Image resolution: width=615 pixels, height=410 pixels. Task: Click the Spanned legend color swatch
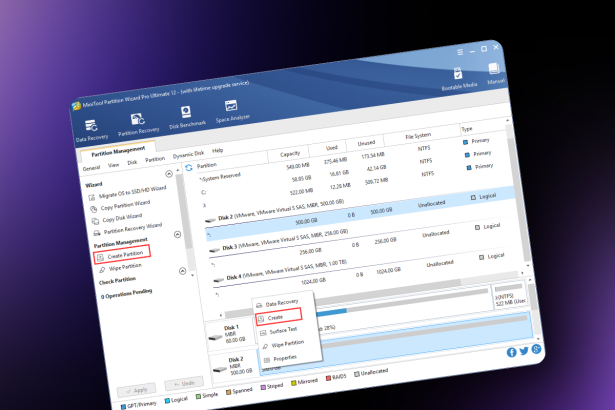(229, 392)
